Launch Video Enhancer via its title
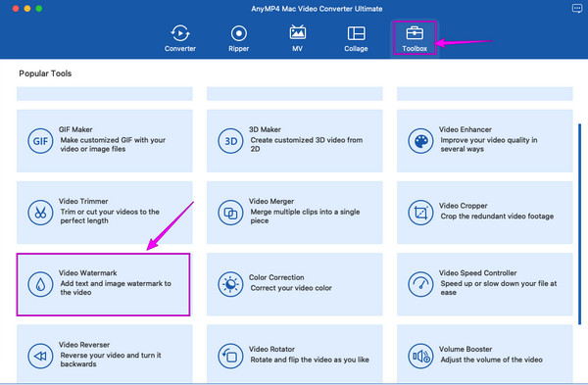588x385 pixels. 465,129
